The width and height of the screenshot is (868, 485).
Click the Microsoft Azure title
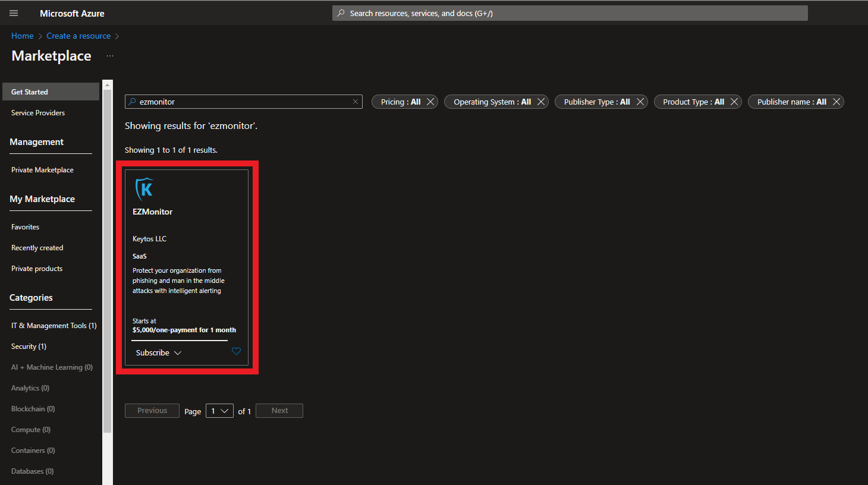click(72, 13)
